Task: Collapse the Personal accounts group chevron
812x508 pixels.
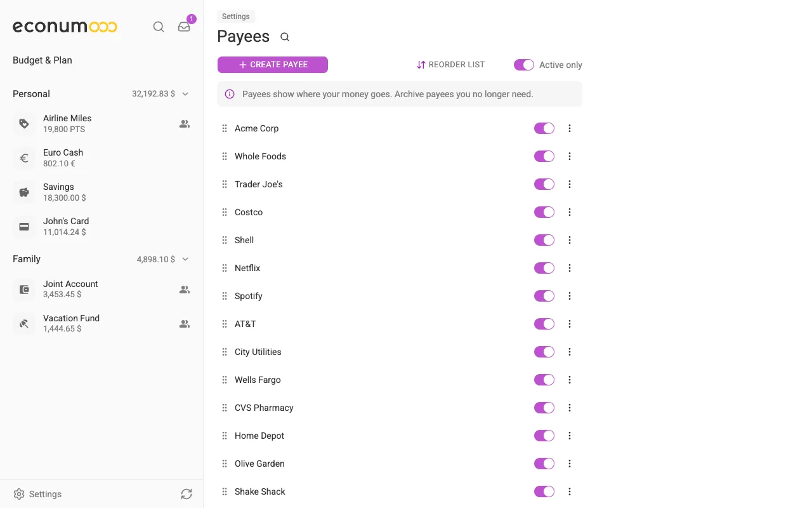Action: point(185,94)
